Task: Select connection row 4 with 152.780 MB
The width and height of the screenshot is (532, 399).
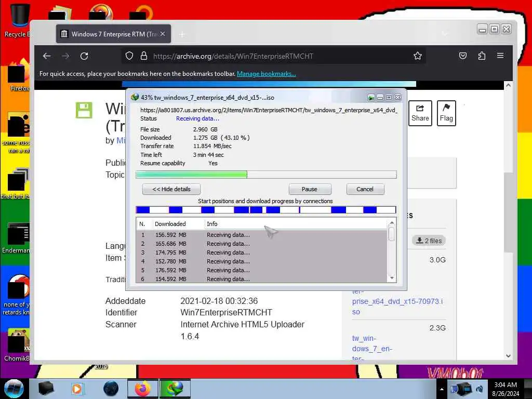Action: [261, 261]
